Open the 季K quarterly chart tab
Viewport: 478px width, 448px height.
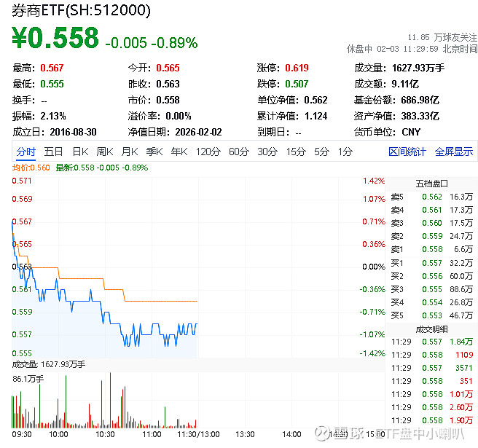point(154,152)
